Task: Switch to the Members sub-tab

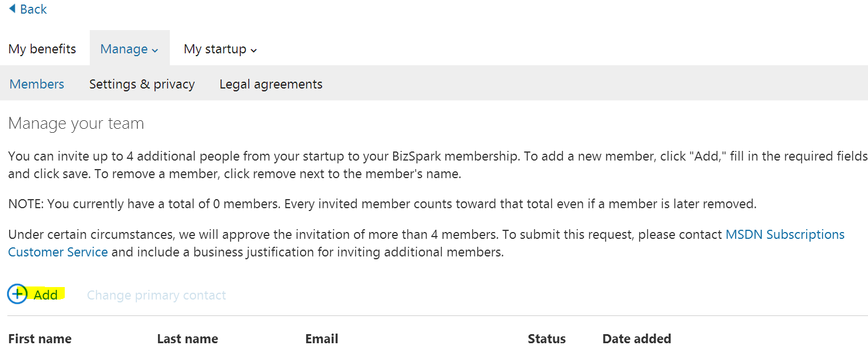Action: coord(37,85)
